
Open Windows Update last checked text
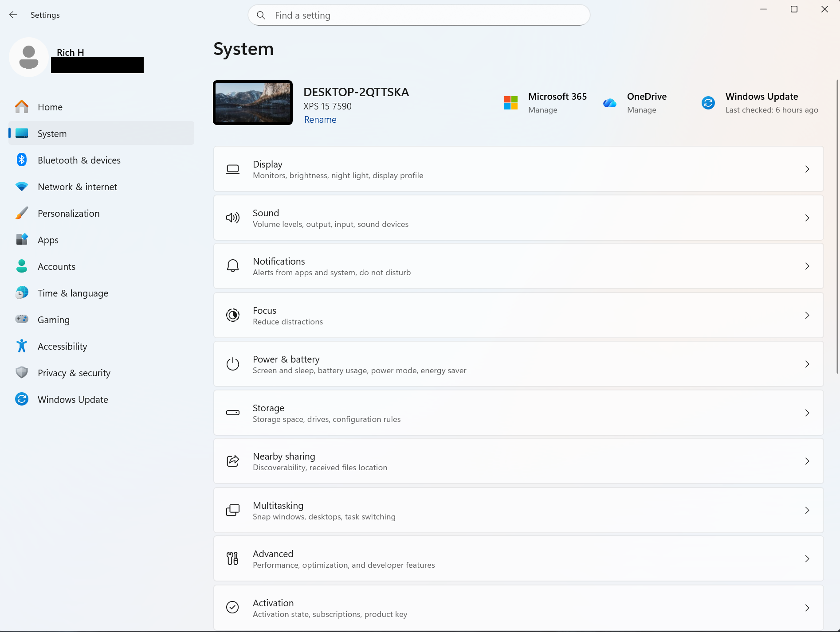click(x=772, y=110)
